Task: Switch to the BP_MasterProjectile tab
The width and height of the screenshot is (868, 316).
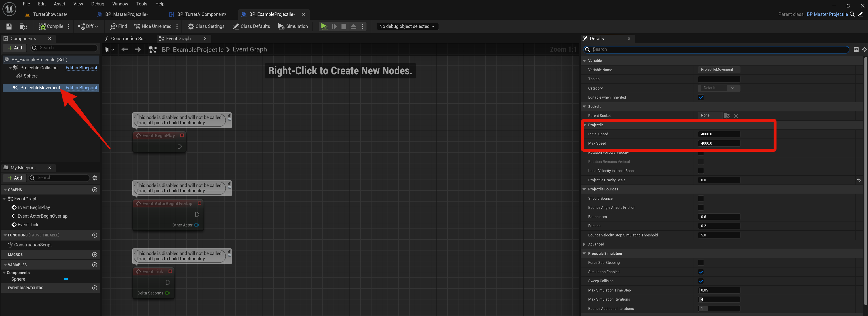Action: tap(126, 14)
